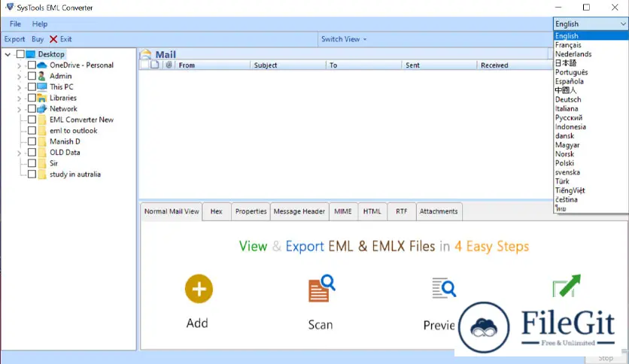Click the EML Converter New folder icon
Image resolution: width=629 pixels, height=364 pixels.
click(42, 120)
